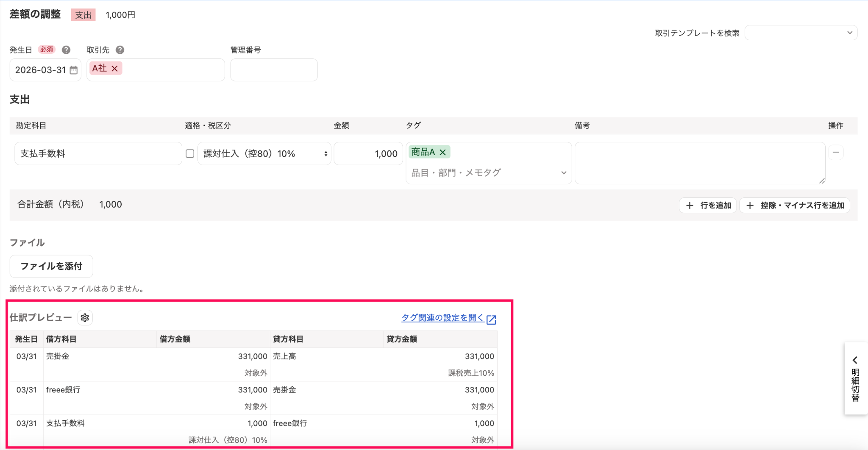
Task: Open the 課対仕入（控80）10% tax dropdown
Action: click(264, 153)
